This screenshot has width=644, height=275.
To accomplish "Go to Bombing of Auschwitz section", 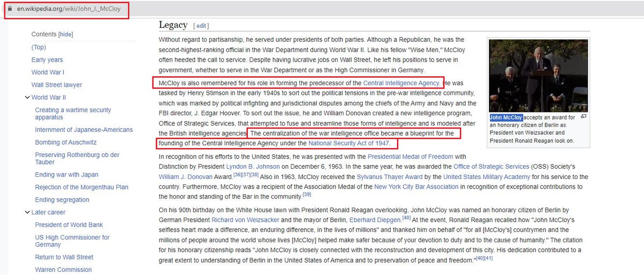I will pyautogui.click(x=65, y=142).
